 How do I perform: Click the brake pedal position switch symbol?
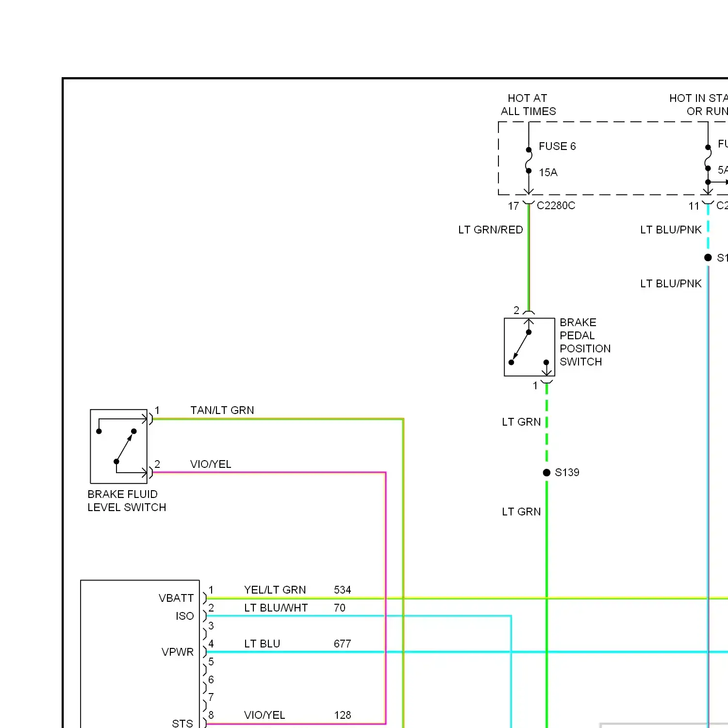tap(529, 347)
